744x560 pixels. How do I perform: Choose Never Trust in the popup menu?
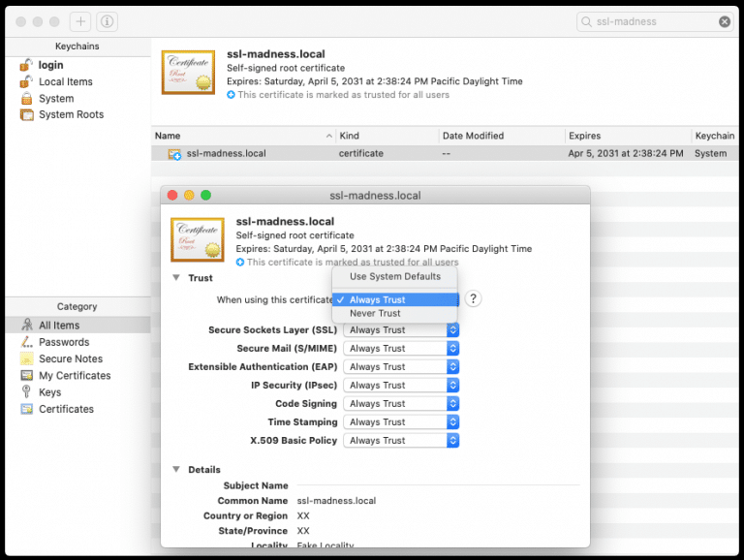(395, 313)
